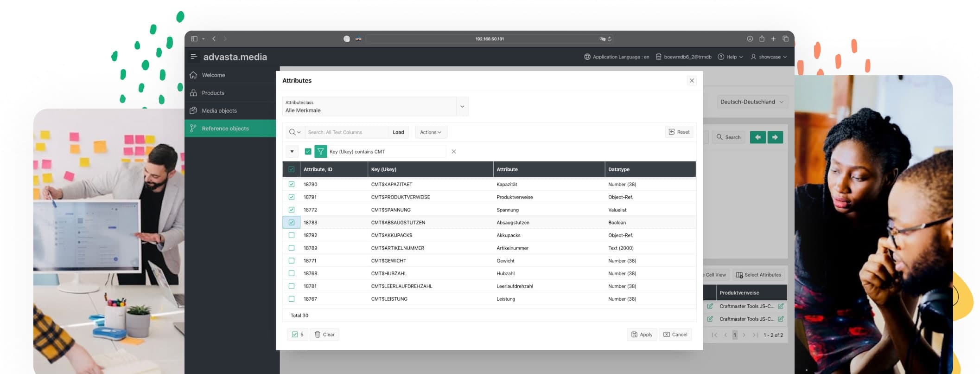
Task: Open the Deutsch-Deutschland language dropdown
Action: (752, 102)
